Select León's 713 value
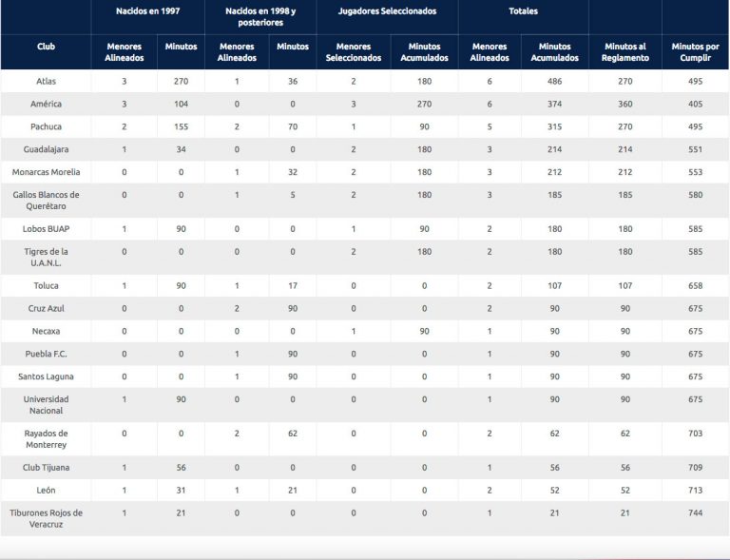This screenshot has height=560, width=730. coord(696,491)
